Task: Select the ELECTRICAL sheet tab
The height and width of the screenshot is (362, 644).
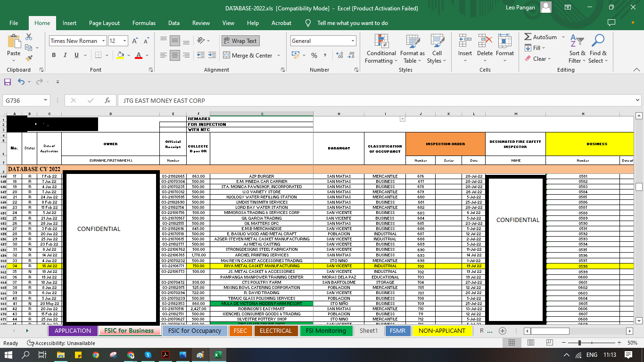Action: pos(276,331)
